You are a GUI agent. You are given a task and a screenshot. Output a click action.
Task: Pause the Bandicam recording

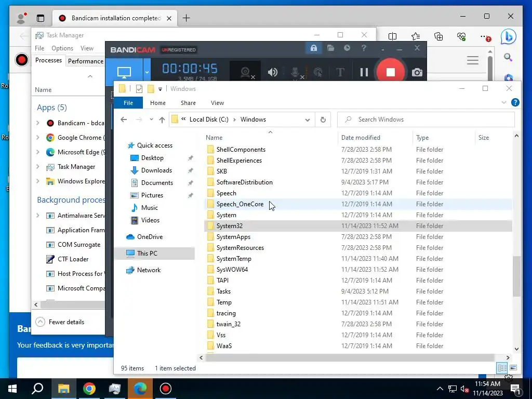(364, 72)
